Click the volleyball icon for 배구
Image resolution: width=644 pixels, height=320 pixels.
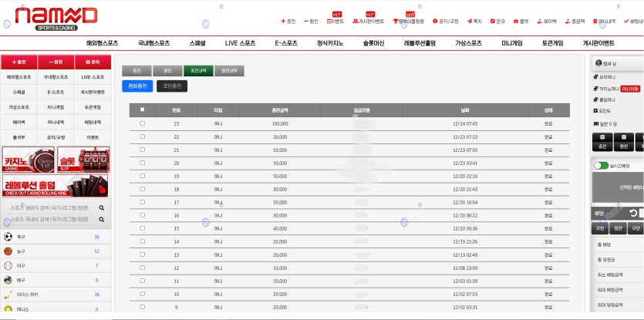click(8, 280)
